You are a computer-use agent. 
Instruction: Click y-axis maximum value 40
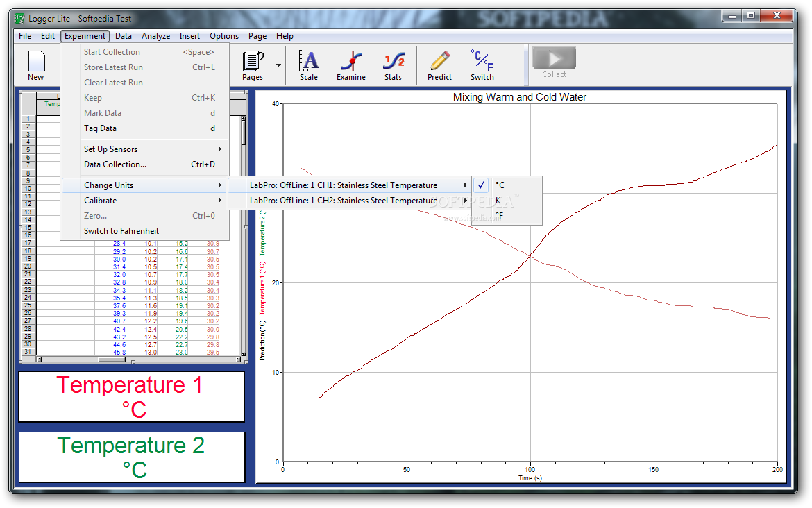point(276,103)
